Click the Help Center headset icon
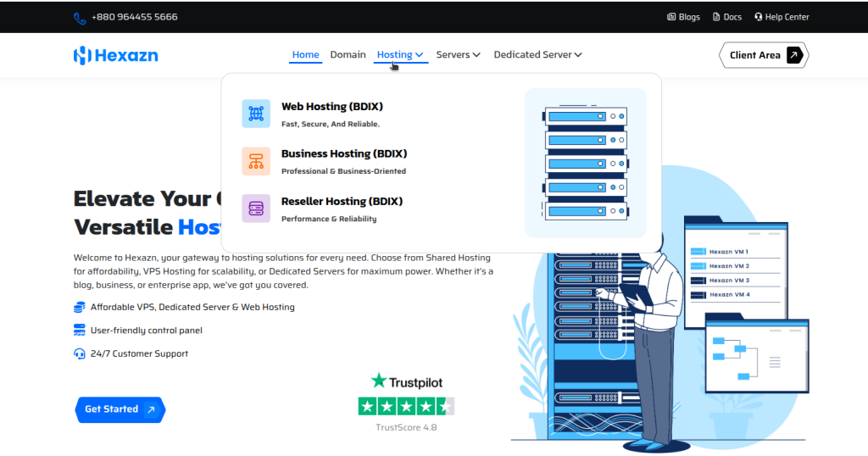This screenshot has width=868, height=456. [x=759, y=17]
